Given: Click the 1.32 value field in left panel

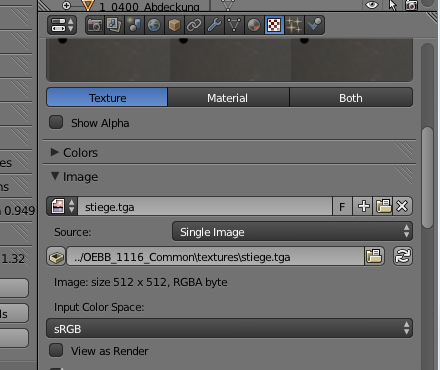Looking at the screenshot, I should [13, 258].
